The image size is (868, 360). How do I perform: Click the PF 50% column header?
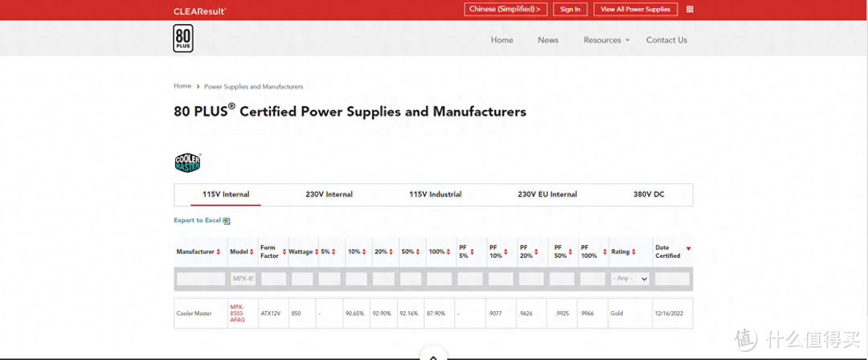point(561,252)
